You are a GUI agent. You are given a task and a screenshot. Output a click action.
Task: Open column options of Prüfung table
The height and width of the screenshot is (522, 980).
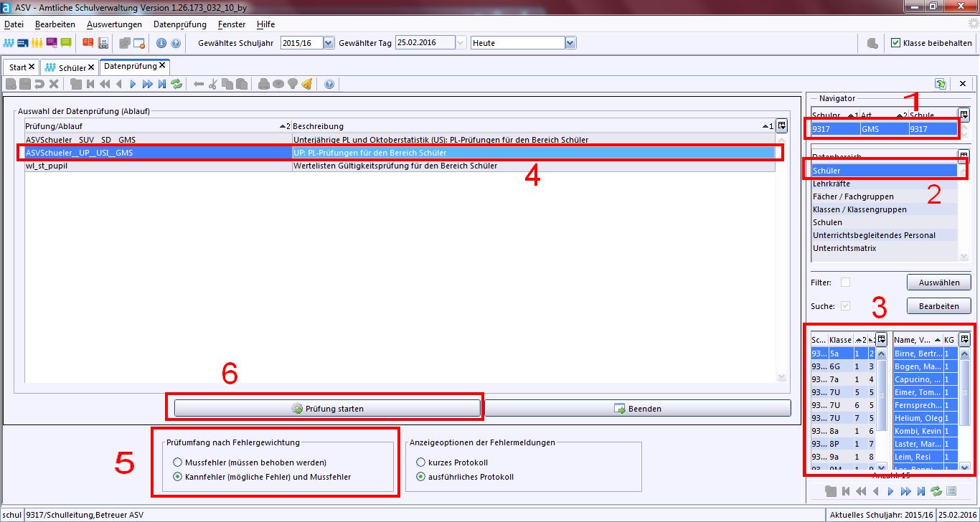(781, 125)
